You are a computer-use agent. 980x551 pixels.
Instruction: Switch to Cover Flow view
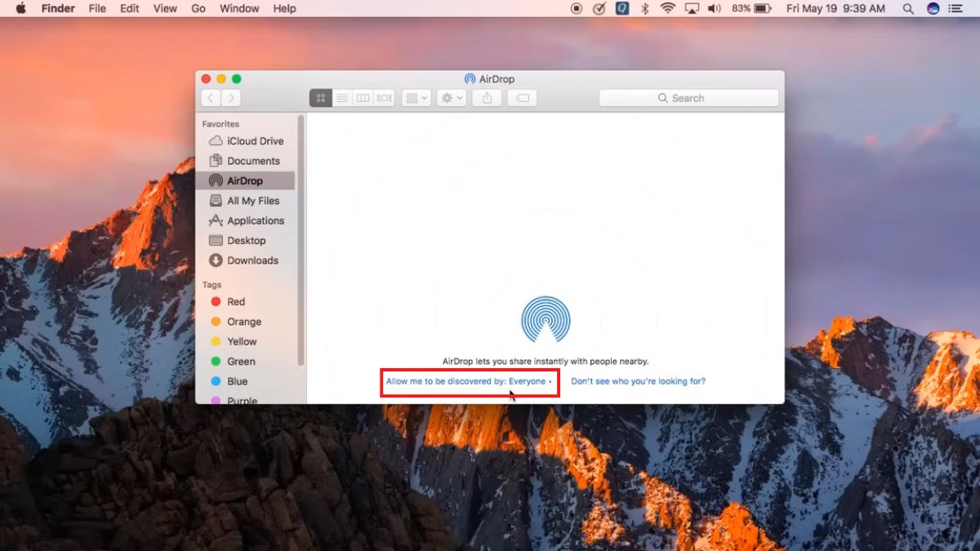tap(385, 98)
